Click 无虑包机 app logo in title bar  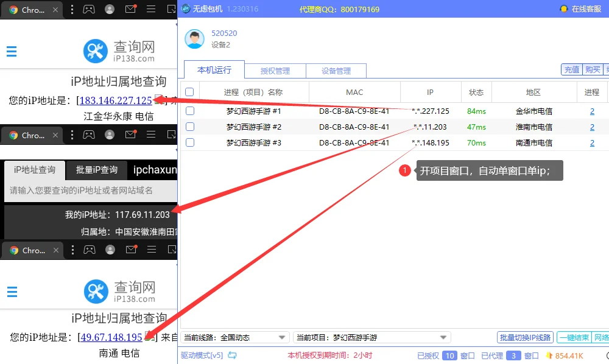click(x=186, y=9)
